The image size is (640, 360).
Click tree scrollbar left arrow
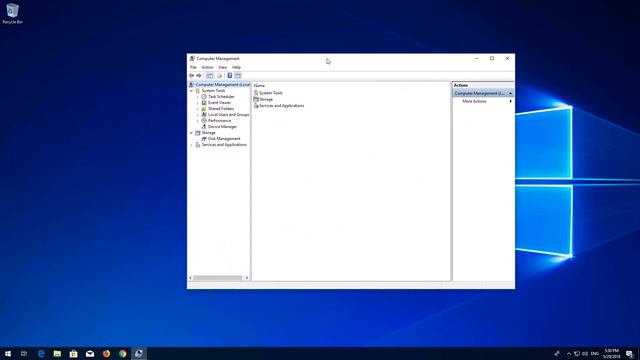tap(190, 278)
